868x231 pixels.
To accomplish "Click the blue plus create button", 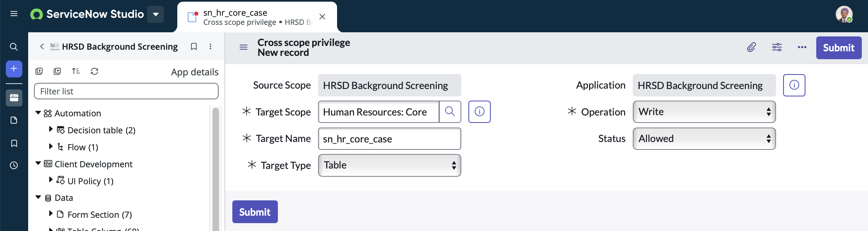I will [x=14, y=69].
